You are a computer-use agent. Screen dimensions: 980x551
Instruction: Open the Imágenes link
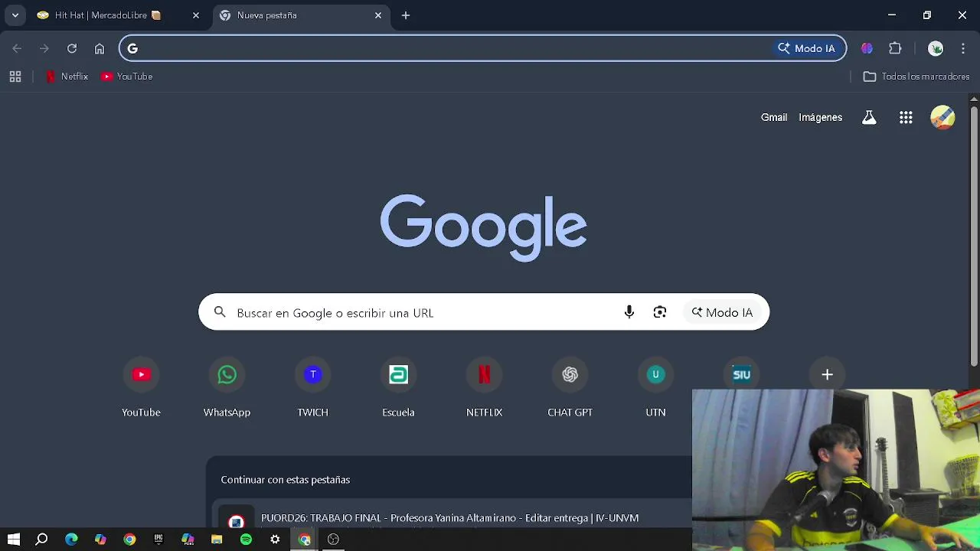[x=820, y=117]
